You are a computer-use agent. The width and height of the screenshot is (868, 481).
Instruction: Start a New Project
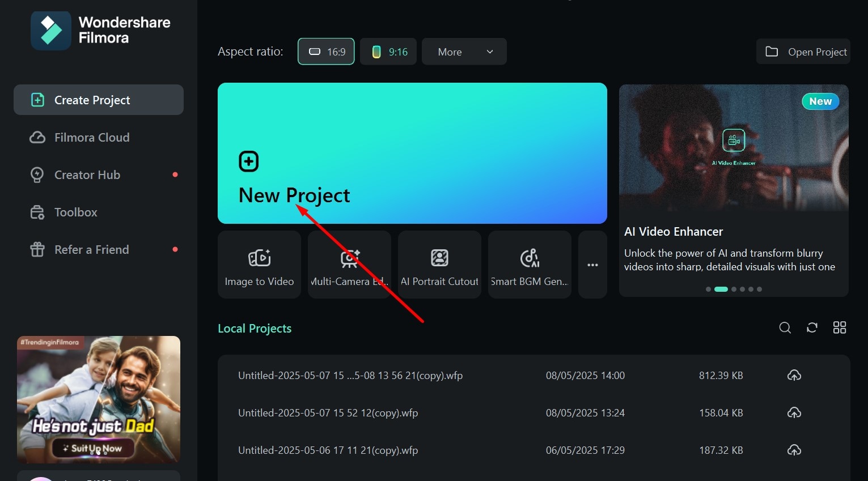pos(412,153)
